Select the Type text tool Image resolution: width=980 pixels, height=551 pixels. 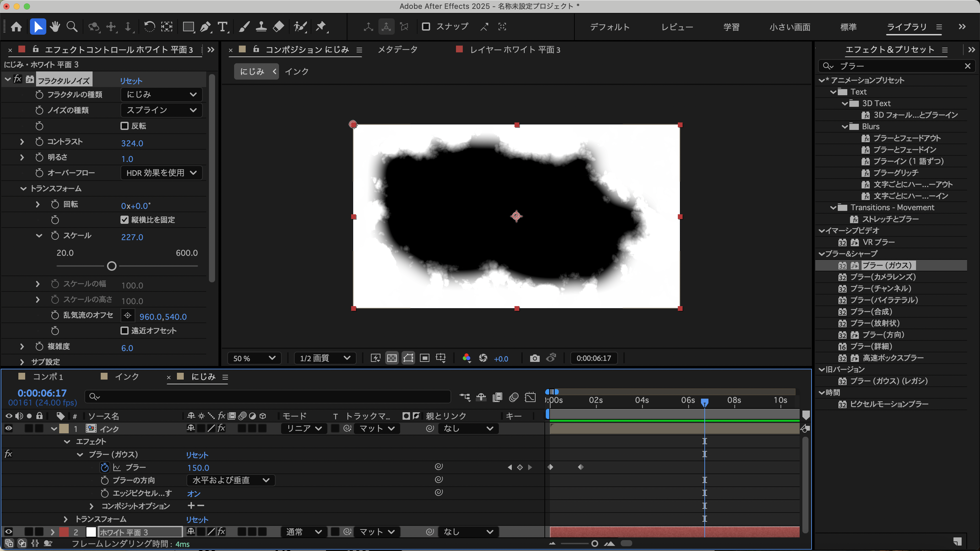pos(223,27)
